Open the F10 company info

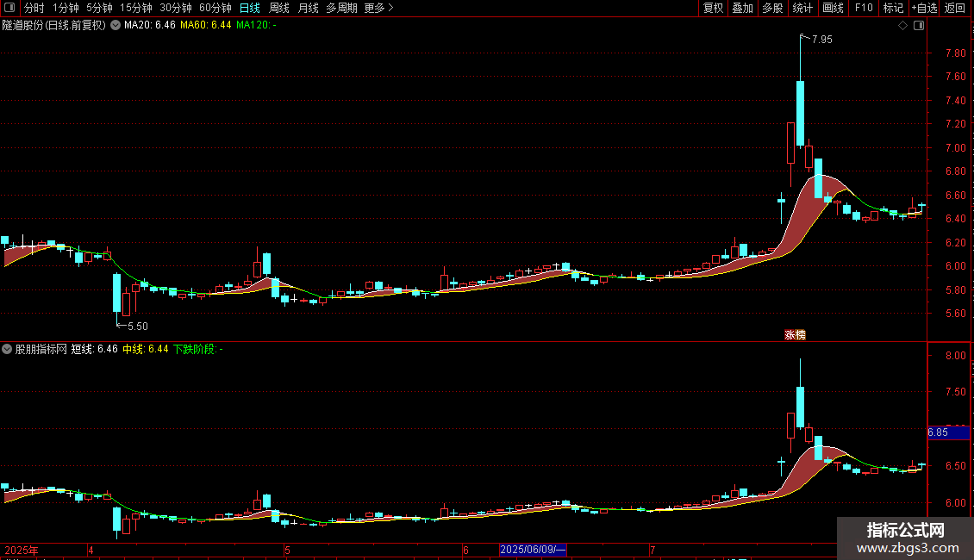pyautogui.click(x=864, y=8)
